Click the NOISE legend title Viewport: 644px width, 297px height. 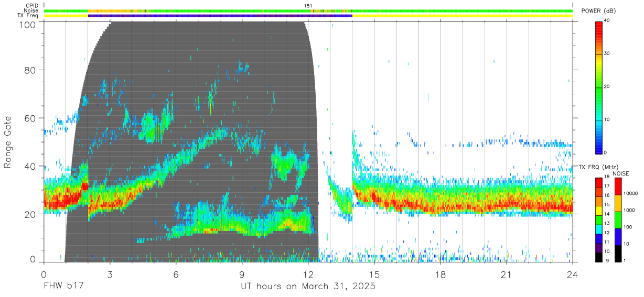622,173
